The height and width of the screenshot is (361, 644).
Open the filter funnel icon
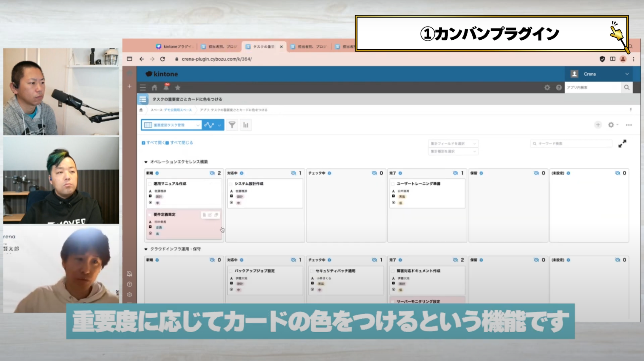point(232,125)
